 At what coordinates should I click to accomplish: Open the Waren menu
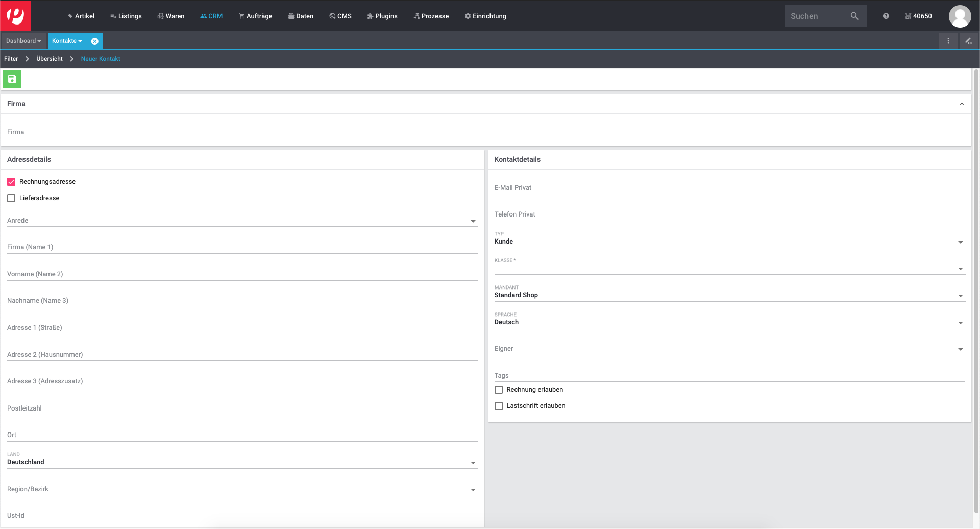point(171,16)
